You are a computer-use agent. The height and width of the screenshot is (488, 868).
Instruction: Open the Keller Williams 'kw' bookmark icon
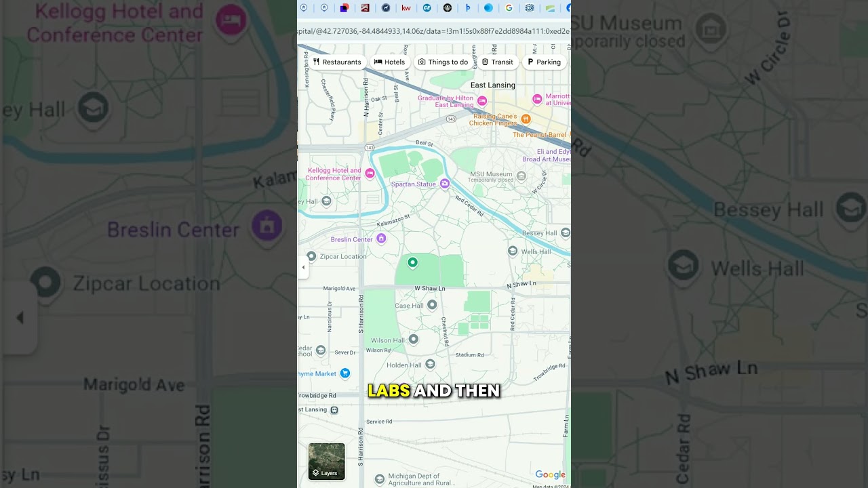pyautogui.click(x=406, y=8)
